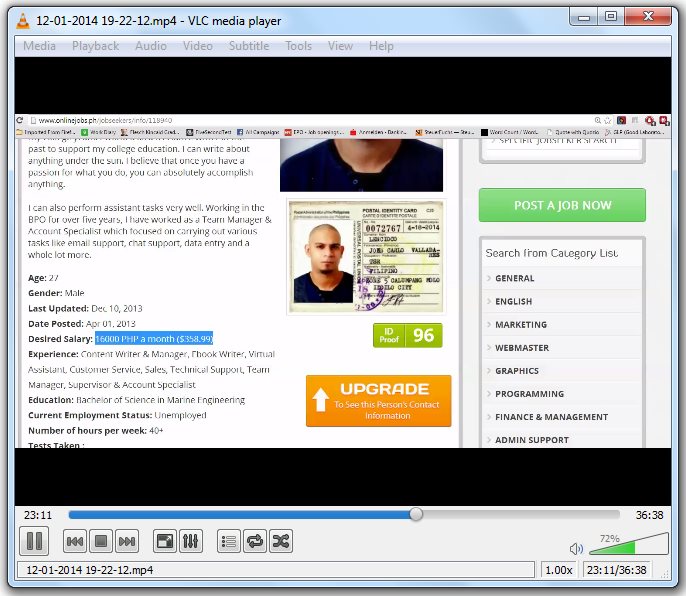Image resolution: width=686 pixels, height=596 pixels.
Task: Toggle loop repeat mode
Action: (x=255, y=542)
